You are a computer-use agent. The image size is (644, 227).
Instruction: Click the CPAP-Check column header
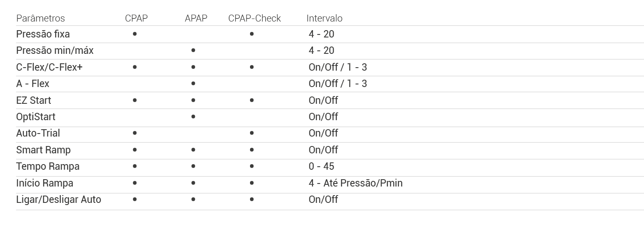(254, 19)
